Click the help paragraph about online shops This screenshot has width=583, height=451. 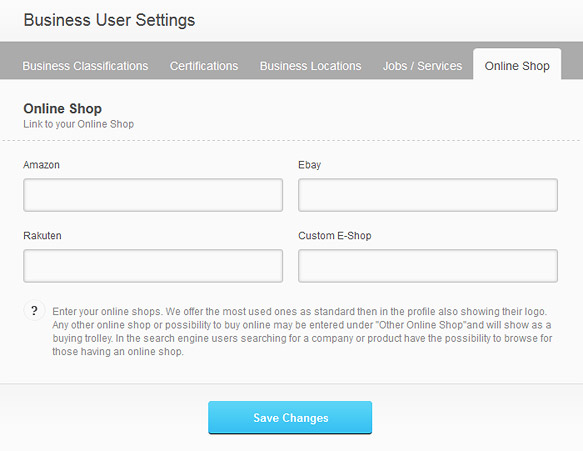[x=302, y=331]
